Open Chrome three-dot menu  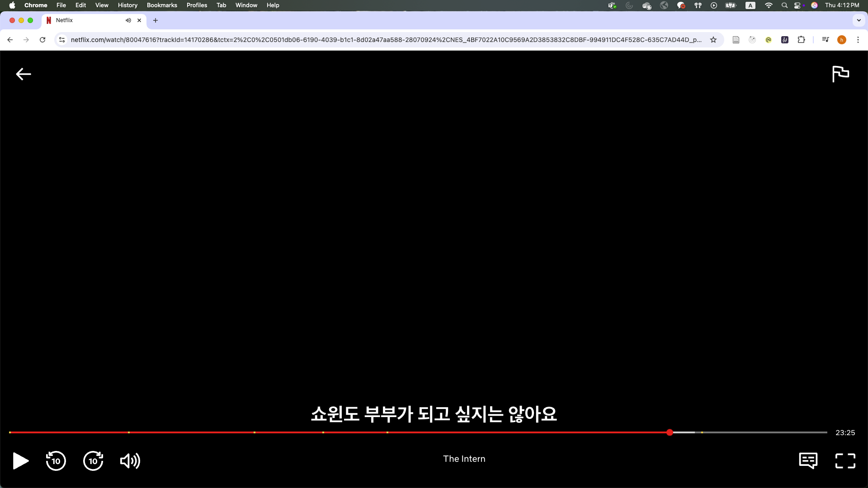[858, 40]
